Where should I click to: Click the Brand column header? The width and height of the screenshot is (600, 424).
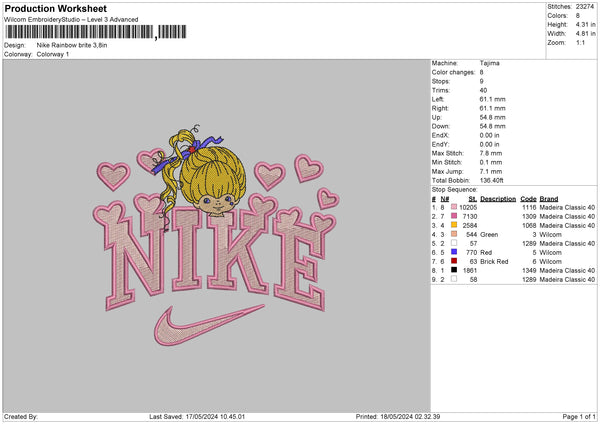(x=549, y=199)
